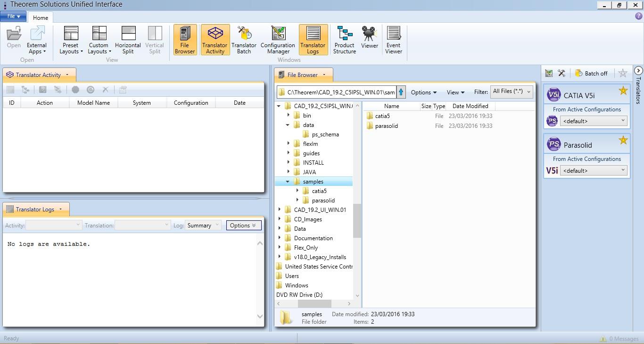This screenshot has height=344, width=644.
Task: Click folder tree horizontal scrollbar
Action: (x=314, y=303)
